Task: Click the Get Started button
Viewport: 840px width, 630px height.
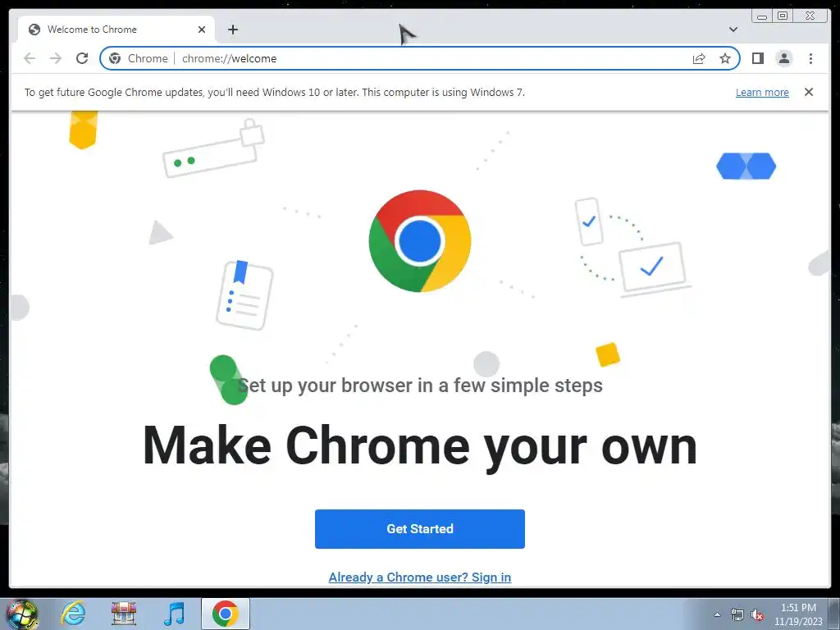Action: point(419,529)
